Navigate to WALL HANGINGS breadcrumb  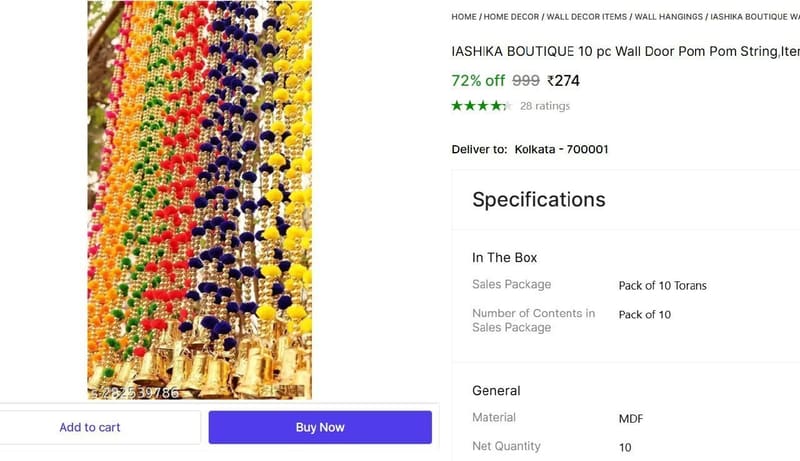668,17
